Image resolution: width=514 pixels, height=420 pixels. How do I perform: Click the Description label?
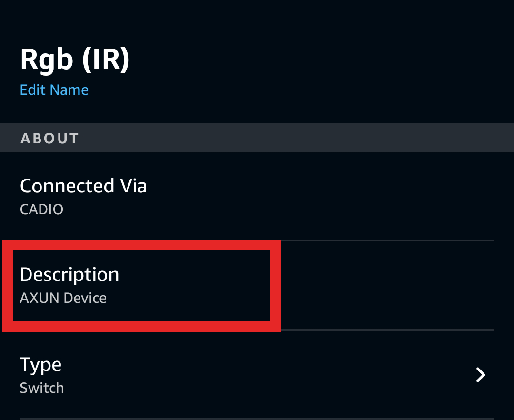point(69,275)
